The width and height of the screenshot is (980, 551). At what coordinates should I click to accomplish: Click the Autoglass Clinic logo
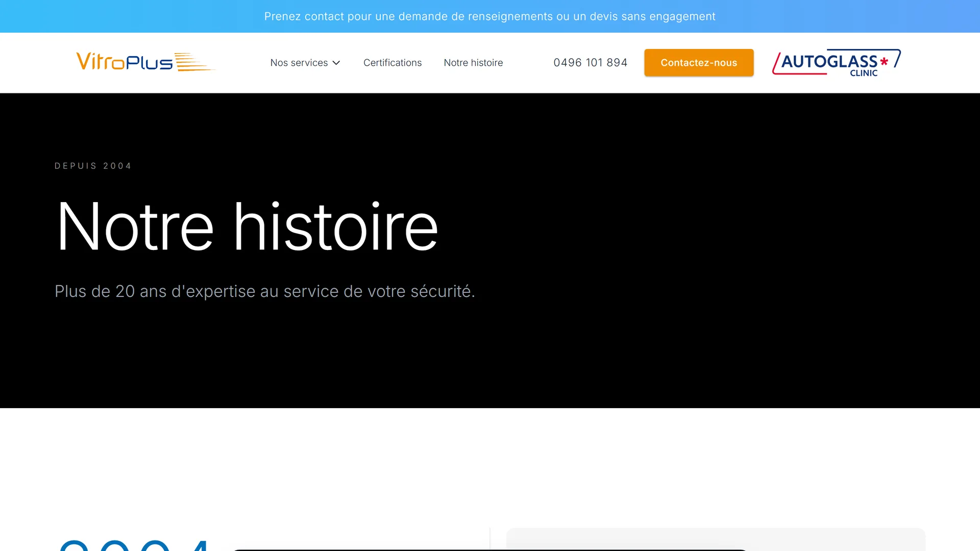click(837, 63)
